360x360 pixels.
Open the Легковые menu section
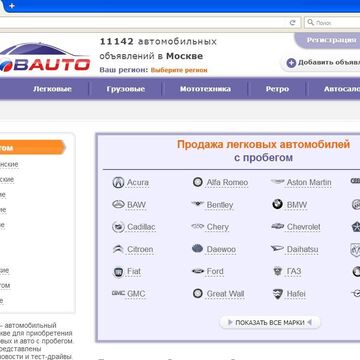coord(52,89)
